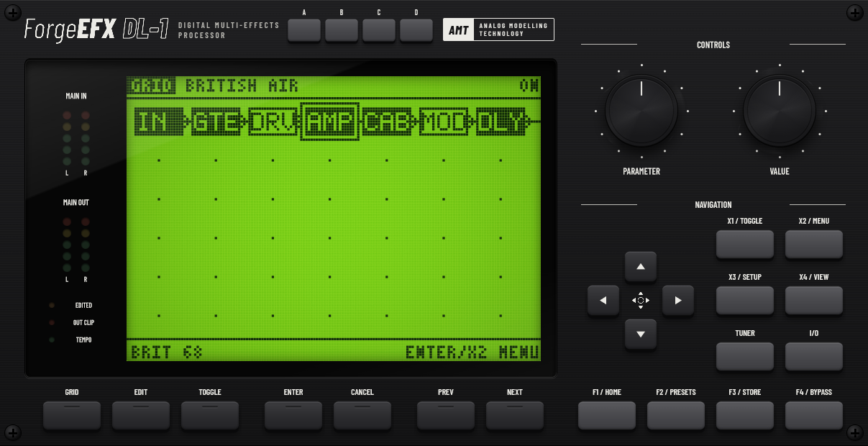
Task: Open the I/O button
Action: [x=814, y=356]
